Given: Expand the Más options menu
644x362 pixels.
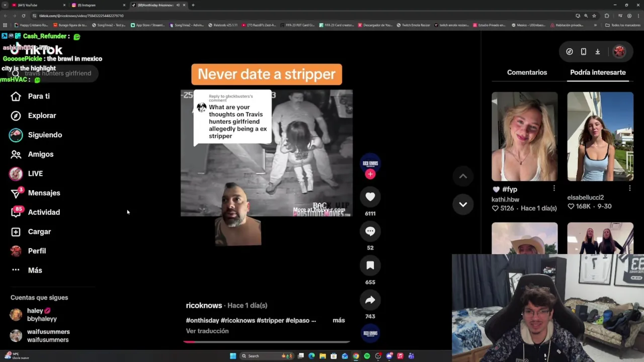Looking at the screenshot, I should tap(26, 270).
